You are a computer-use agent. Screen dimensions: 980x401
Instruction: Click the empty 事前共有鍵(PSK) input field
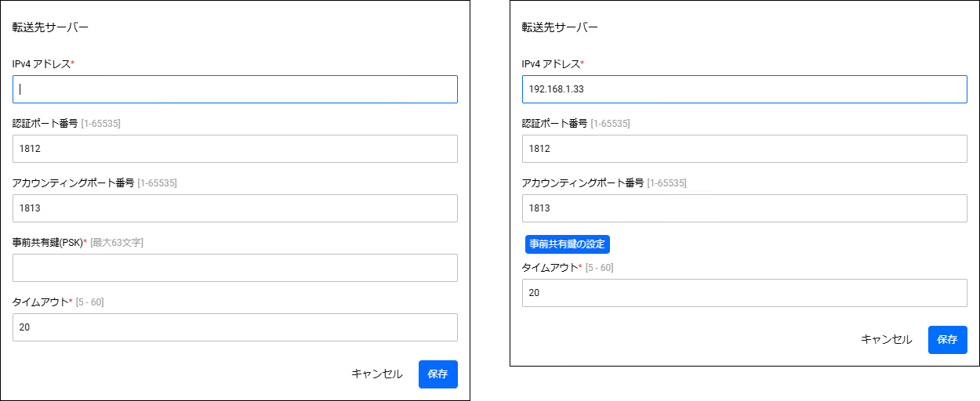235,268
